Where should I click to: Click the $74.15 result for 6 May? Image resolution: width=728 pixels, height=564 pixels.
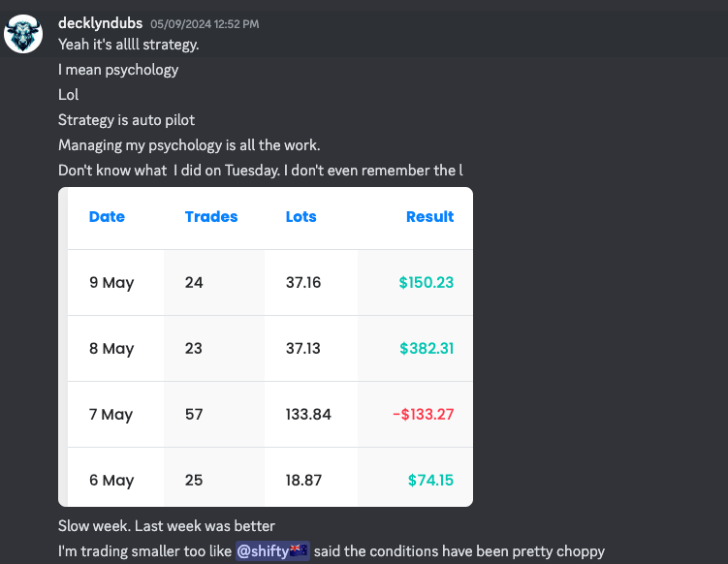tap(430, 481)
